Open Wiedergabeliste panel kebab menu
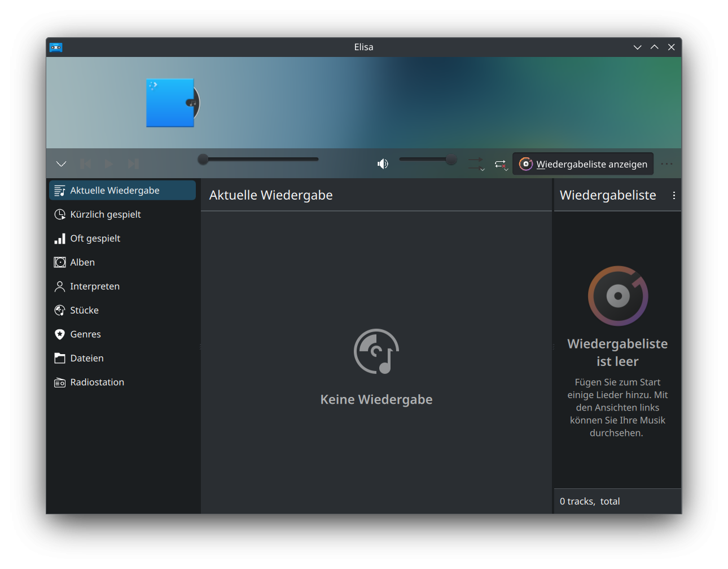 [674, 195]
